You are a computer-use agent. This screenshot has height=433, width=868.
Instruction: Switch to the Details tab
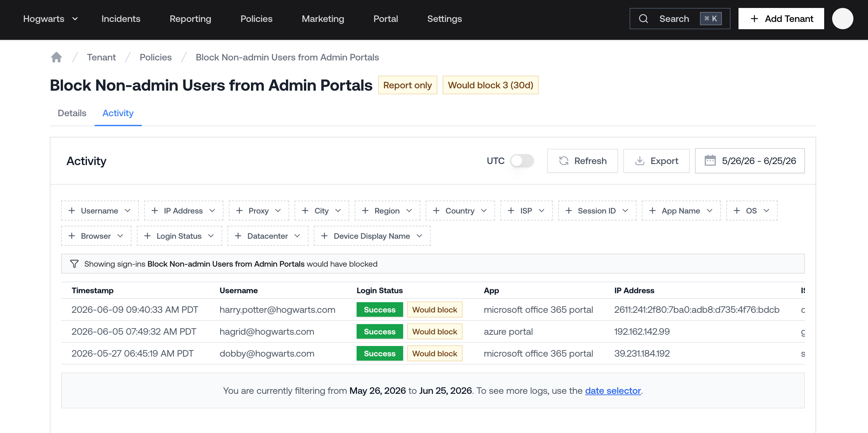(72, 113)
